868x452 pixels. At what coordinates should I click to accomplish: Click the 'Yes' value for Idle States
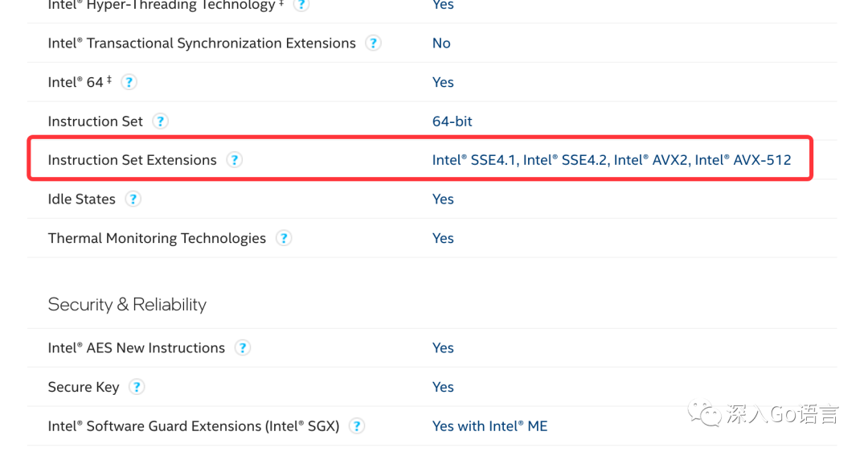(x=443, y=199)
